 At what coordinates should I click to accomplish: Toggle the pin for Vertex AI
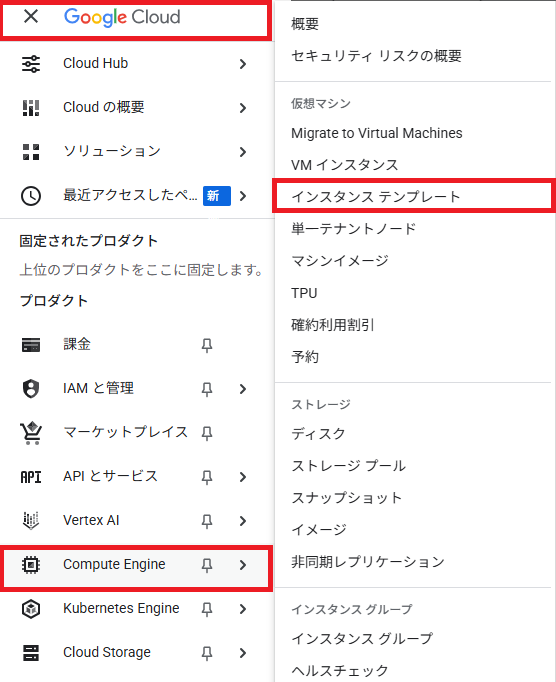(x=207, y=521)
